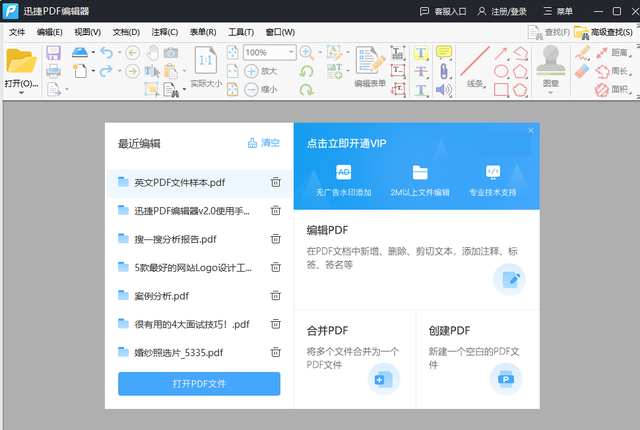Open the 编辑PDF card
640x430 pixels.
[417, 259]
